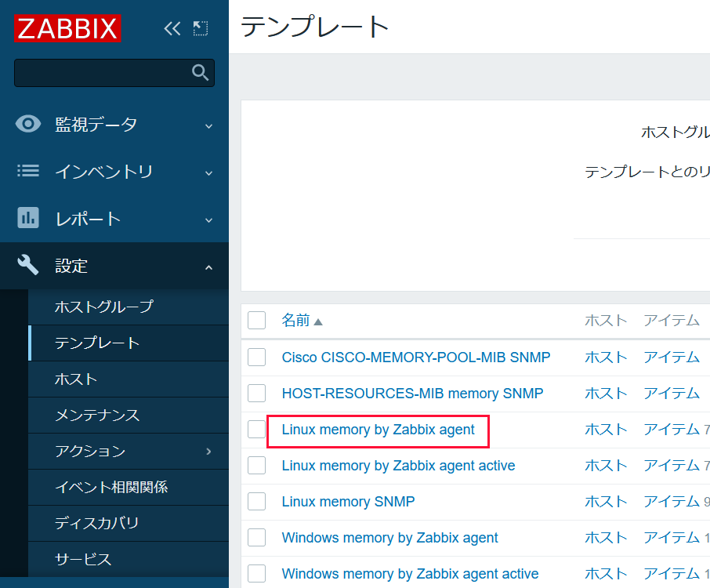Focus the sidebar search field
The height and width of the screenshot is (588, 710).
[x=114, y=72]
